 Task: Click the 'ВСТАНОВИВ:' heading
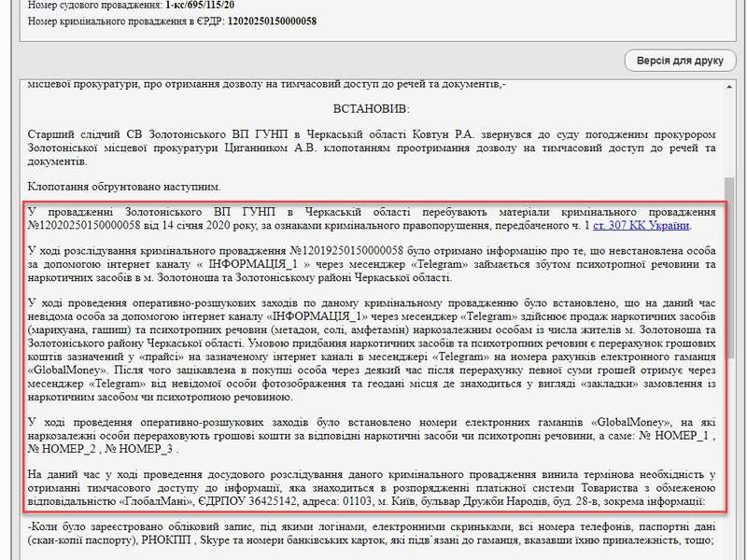(371, 109)
